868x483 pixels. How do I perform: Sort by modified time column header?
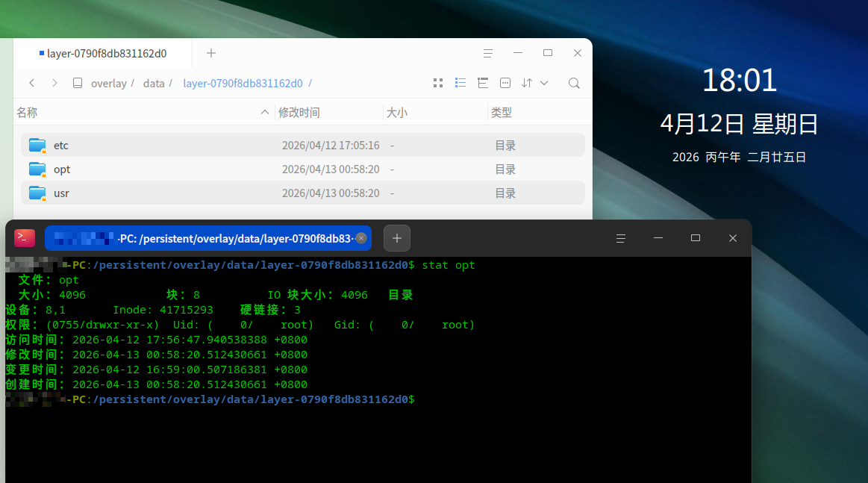328,113
